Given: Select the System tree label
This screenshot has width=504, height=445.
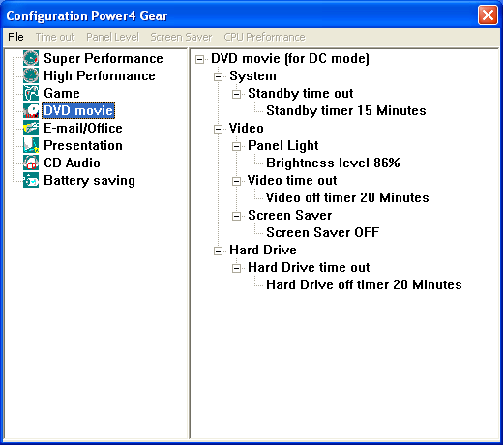Looking at the screenshot, I should point(252,75).
